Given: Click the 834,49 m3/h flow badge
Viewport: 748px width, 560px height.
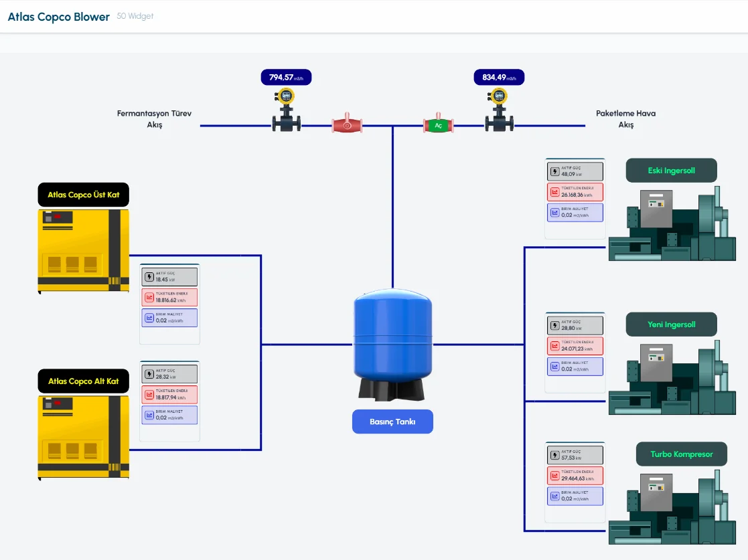Looking at the screenshot, I should (499, 77).
